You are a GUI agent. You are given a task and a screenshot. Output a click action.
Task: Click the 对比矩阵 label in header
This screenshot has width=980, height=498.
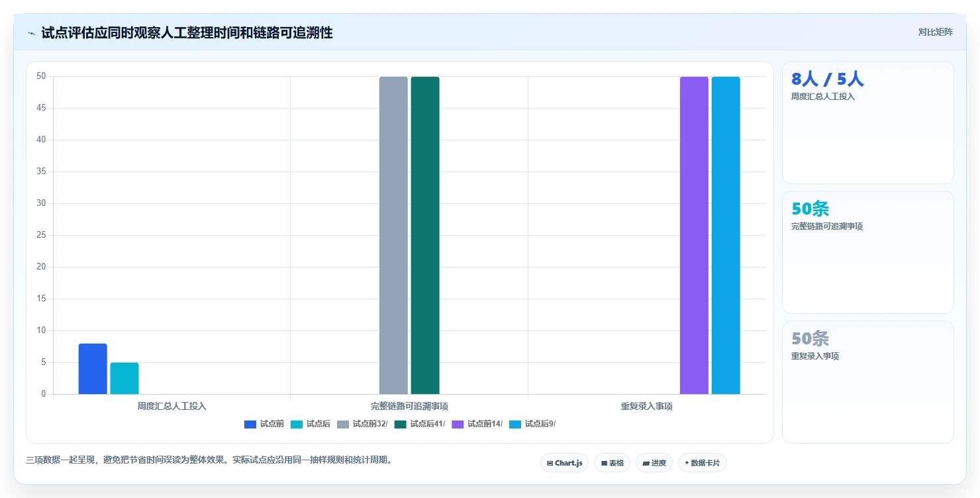pos(935,32)
